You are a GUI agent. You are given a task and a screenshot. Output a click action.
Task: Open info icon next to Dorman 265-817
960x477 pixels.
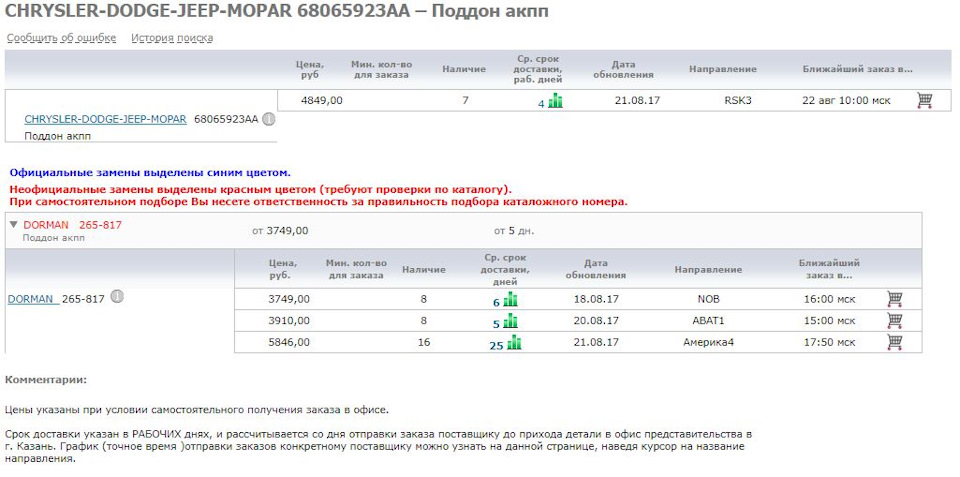pos(117,298)
